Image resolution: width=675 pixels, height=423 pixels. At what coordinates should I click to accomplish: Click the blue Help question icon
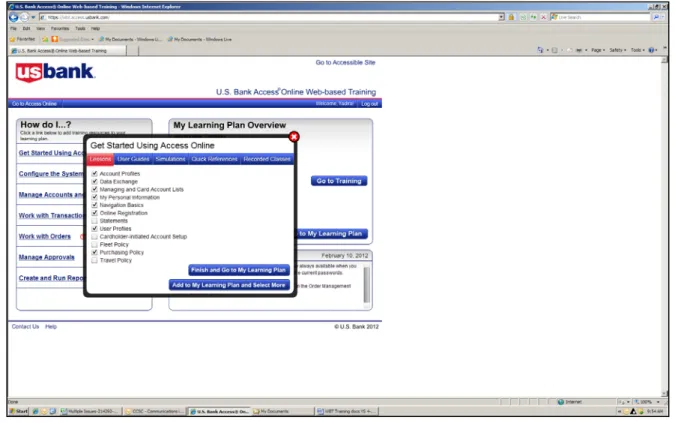(x=651, y=50)
